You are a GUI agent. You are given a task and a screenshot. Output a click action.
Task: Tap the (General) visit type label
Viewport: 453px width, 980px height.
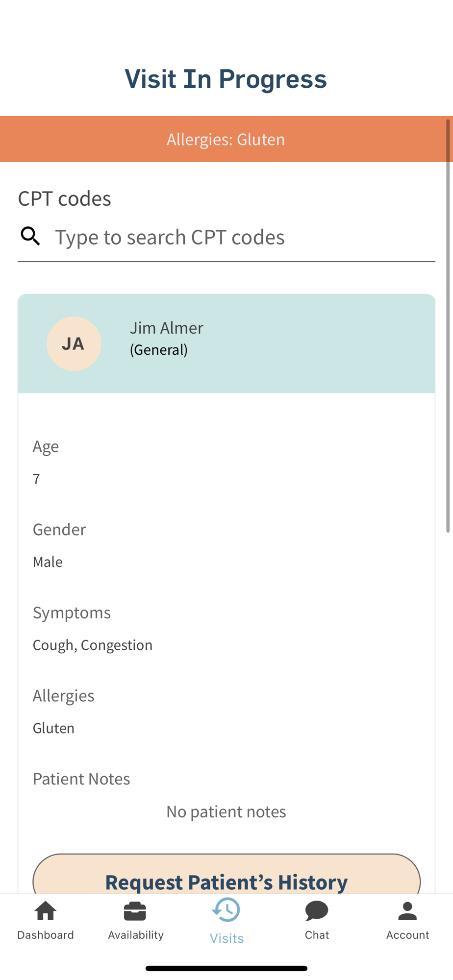coord(159,350)
